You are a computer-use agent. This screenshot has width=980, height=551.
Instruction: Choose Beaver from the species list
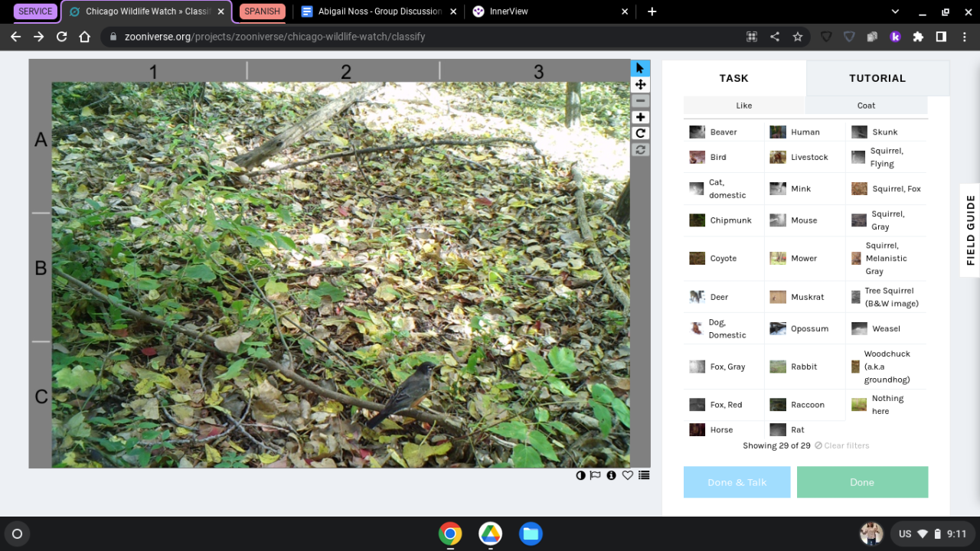[x=724, y=132]
